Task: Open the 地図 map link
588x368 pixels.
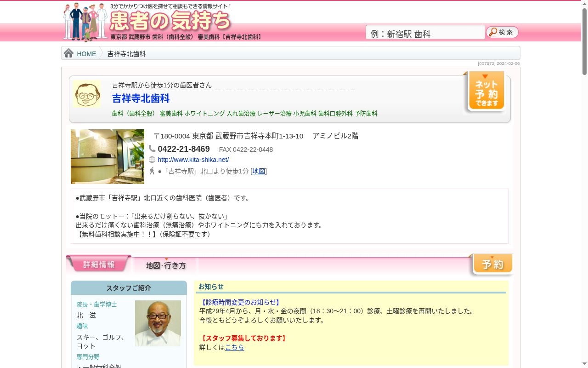Action: 259,171
